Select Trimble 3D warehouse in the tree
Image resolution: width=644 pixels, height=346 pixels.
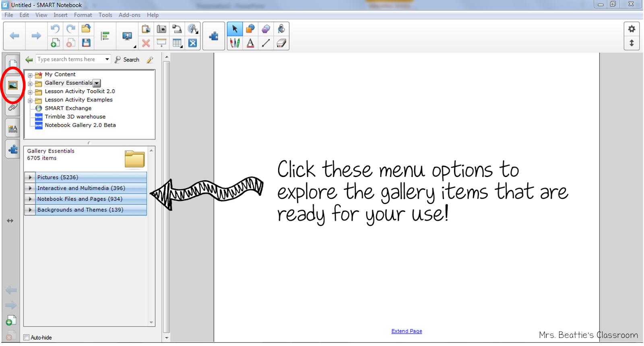pyautogui.click(x=75, y=117)
